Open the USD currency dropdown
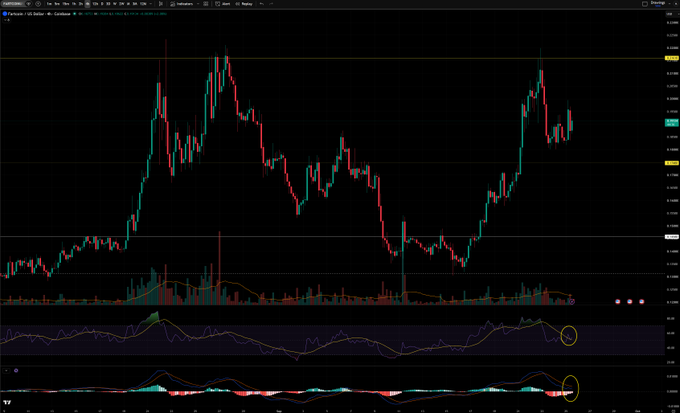The height and width of the screenshot is (413, 680). pos(672,14)
